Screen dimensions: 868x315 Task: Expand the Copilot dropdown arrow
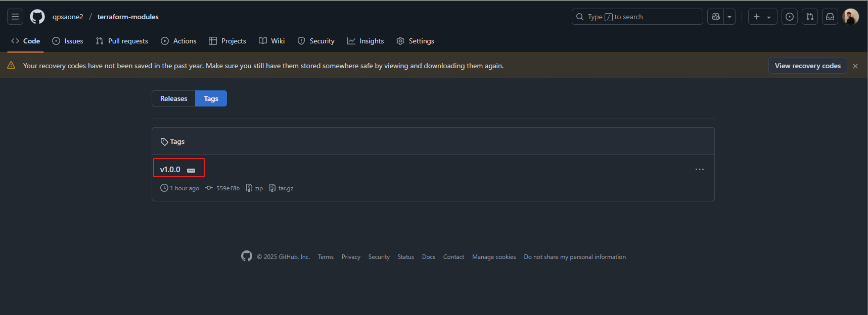(729, 17)
